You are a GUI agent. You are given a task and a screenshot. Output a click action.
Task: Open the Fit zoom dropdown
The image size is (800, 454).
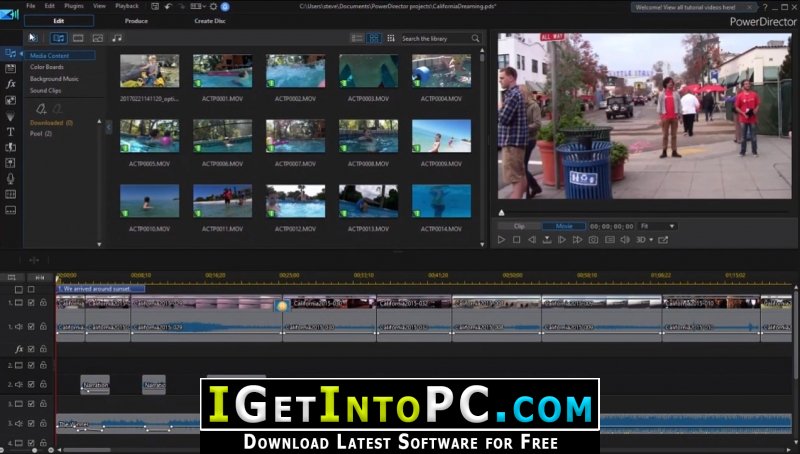(x=658, y=226)
